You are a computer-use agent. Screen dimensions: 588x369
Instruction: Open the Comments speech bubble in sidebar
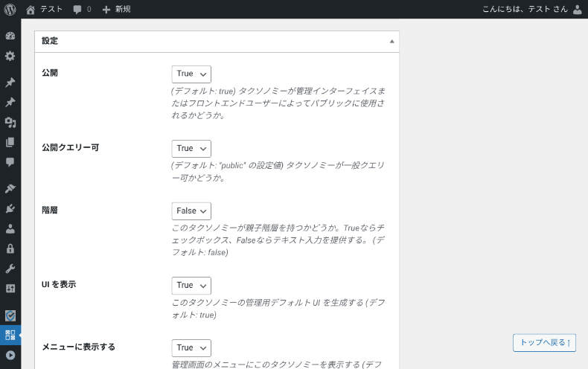click(10, 162)
